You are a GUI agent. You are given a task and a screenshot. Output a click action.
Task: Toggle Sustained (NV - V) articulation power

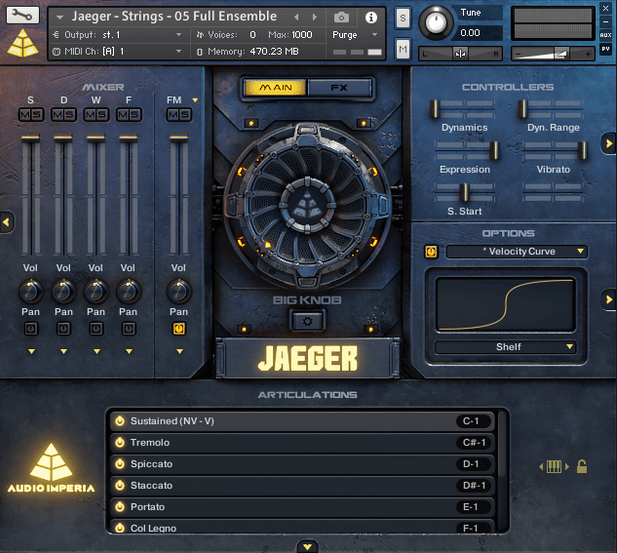tap(120, 421)
